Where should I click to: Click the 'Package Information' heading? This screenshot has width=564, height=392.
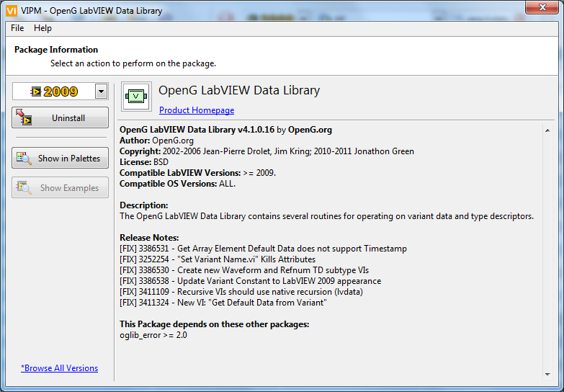pyautogui.click(x=56, y=49)
